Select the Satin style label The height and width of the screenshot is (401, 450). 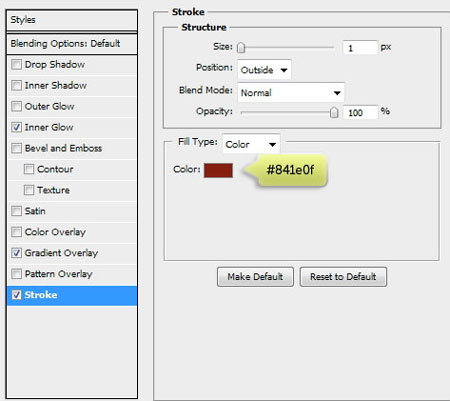click(x=35, y=211)
